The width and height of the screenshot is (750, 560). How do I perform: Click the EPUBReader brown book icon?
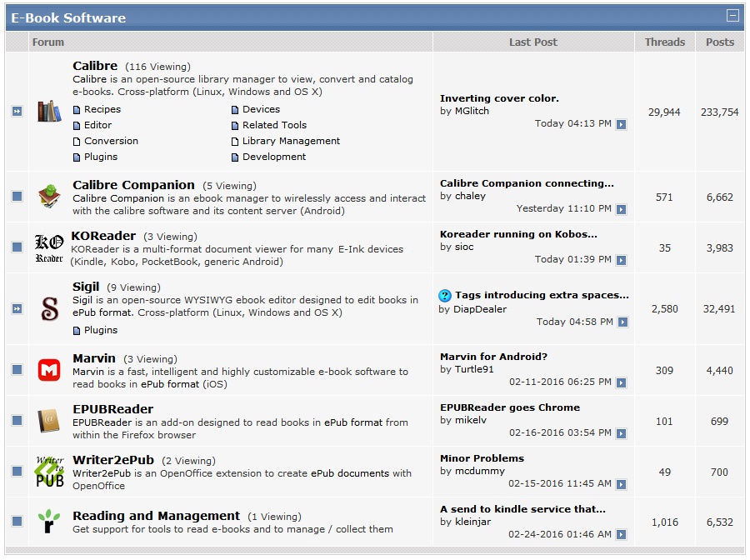pyautogui.click(x=49, y=421)
